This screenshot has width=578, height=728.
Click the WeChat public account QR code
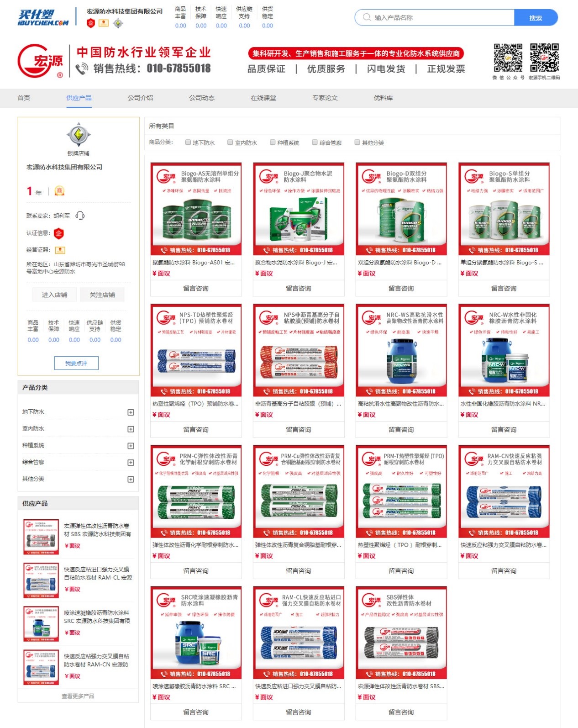click(508, 58)
